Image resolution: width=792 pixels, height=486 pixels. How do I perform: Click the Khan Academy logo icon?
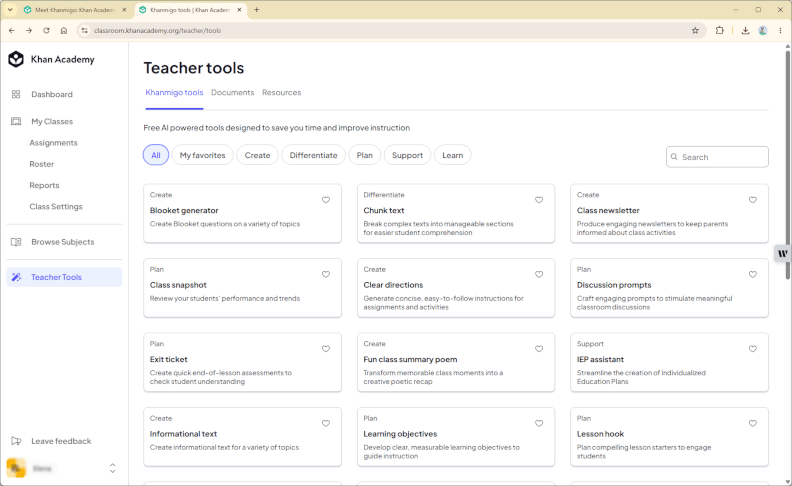16,59
